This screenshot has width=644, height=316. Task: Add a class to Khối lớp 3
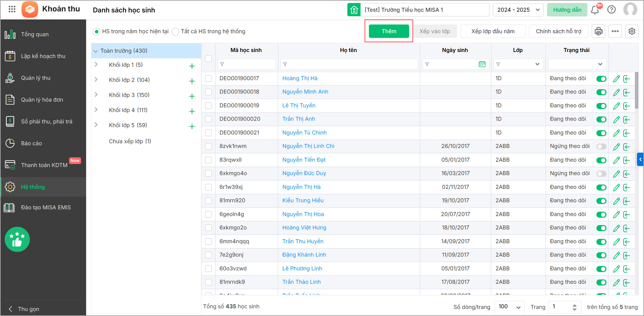[192, 96]
